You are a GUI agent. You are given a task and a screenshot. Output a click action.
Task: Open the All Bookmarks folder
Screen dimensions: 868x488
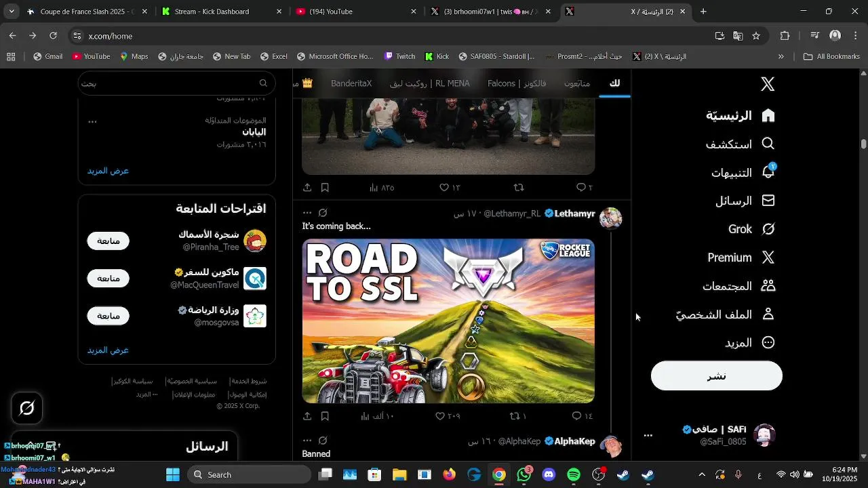coord(831,56)
